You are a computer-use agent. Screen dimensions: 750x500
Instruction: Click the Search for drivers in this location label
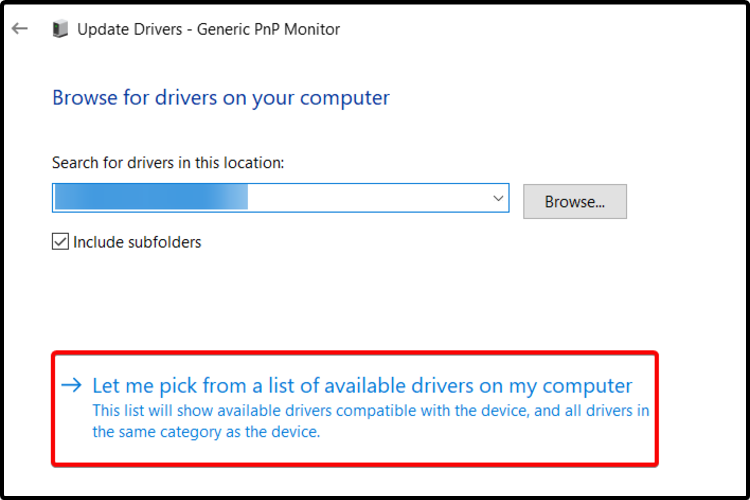click(168, 163)
